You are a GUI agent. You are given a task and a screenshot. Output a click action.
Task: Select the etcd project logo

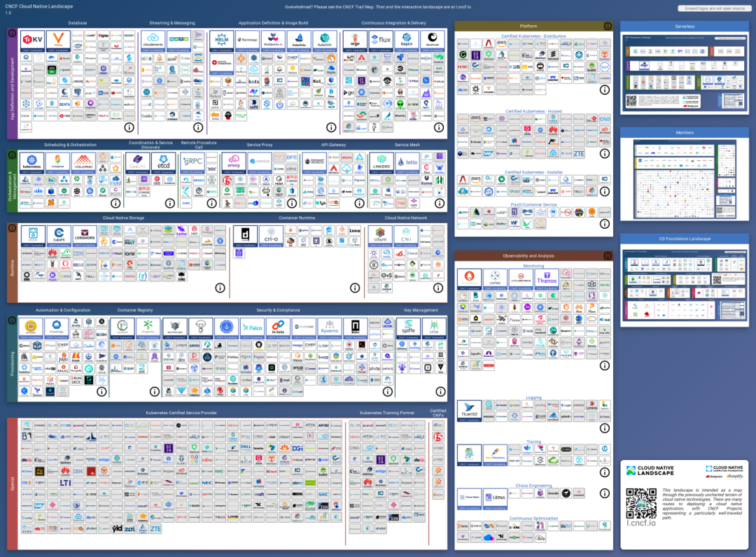pos(162,162)
